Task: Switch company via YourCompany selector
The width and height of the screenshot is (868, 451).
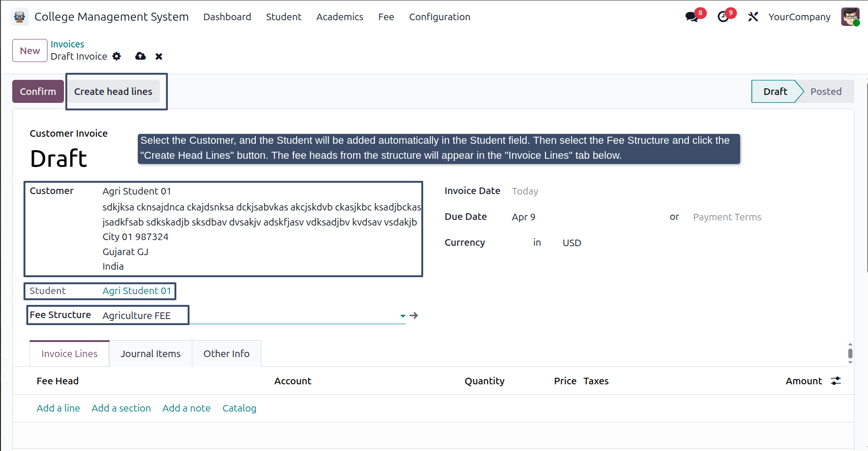Action: click(x=799, y=17)
